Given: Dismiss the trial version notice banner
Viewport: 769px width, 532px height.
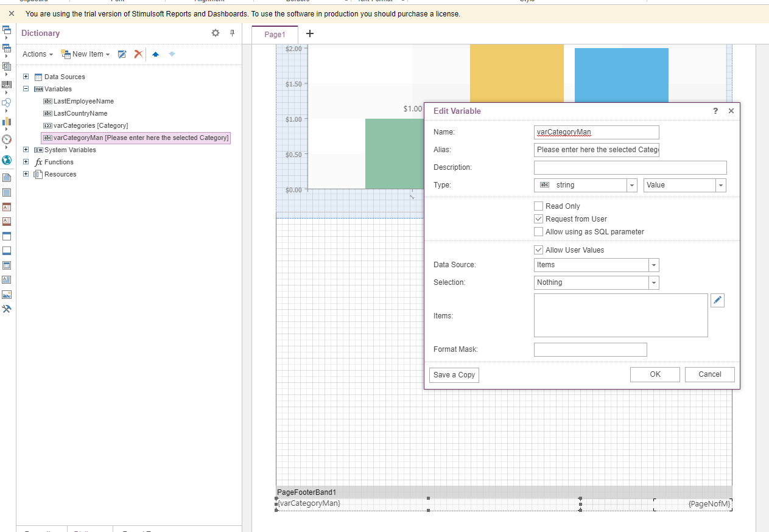Looking at the screenshot, I should [11, 13].
